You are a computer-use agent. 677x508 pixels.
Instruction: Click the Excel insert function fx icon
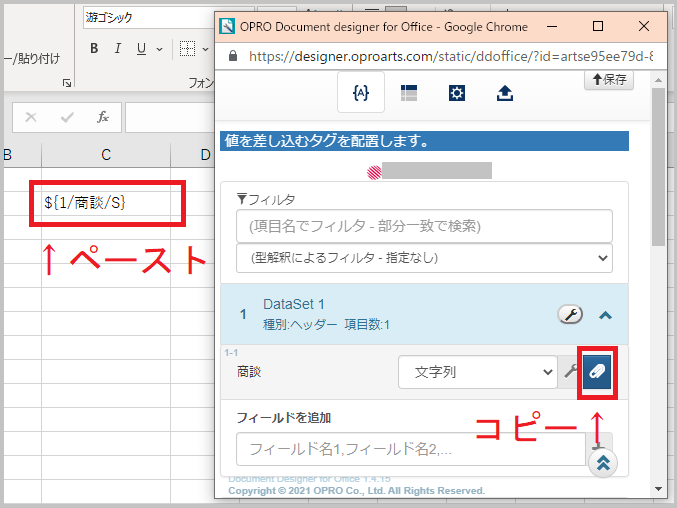pos(102,117)
